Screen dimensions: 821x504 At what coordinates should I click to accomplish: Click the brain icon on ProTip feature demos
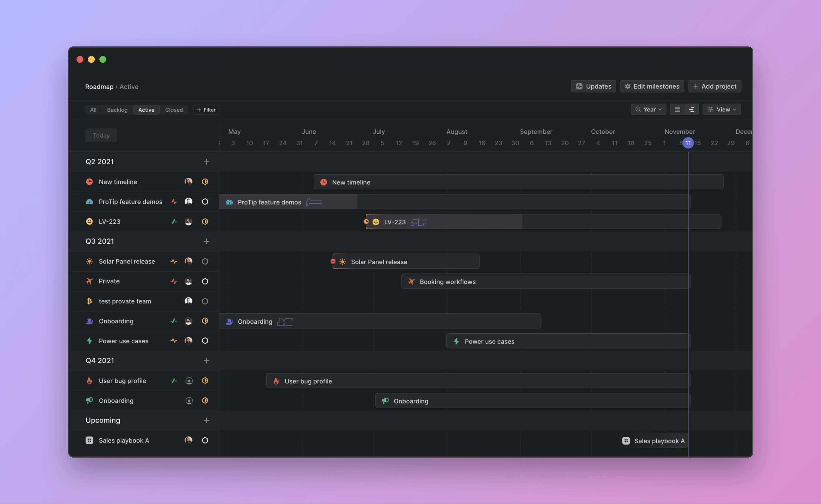pos(90,202)
